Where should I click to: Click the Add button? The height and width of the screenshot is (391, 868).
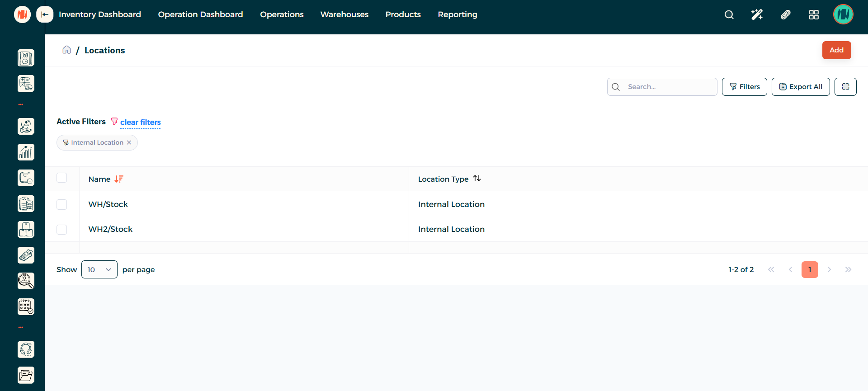(836, 50)
